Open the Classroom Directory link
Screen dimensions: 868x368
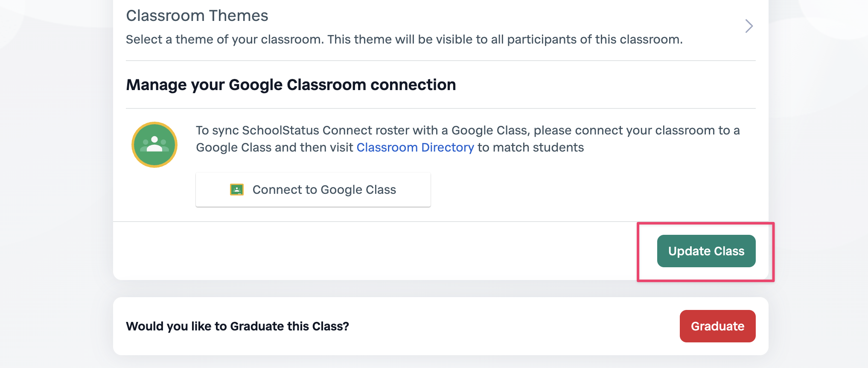[x=415, y=147]
